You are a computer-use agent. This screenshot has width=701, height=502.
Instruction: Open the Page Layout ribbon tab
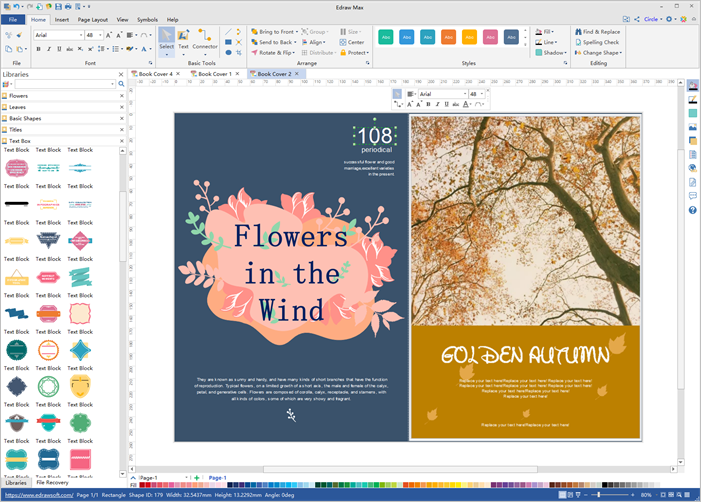[93, 19]
